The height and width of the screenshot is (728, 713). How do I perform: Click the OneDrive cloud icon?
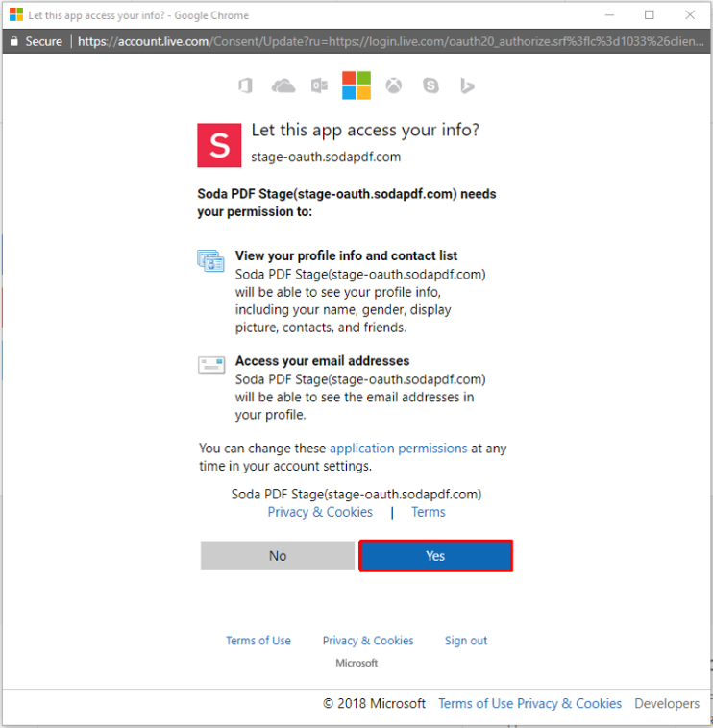[283, 85]
